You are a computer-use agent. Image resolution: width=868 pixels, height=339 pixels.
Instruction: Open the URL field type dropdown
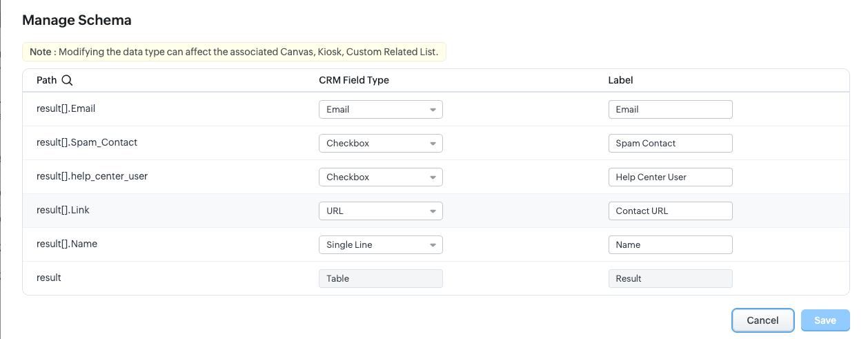tap(380, 211)
